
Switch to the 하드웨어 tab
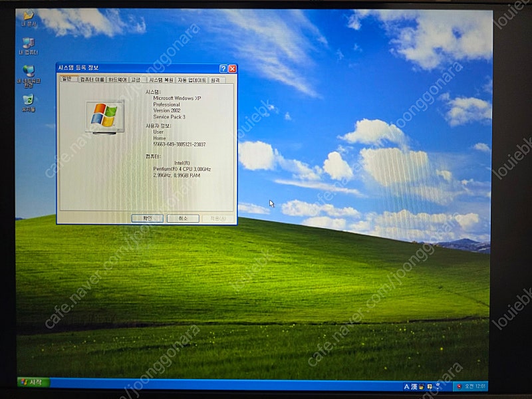coord(118,80)
